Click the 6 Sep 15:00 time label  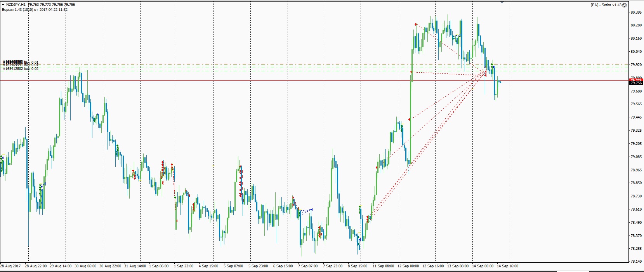tap(283, 266)
